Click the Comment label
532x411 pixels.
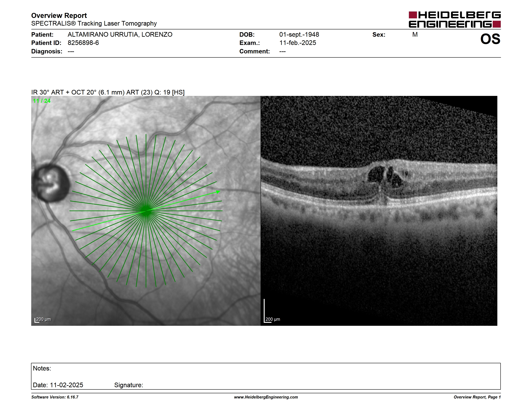tap(254, 51)
